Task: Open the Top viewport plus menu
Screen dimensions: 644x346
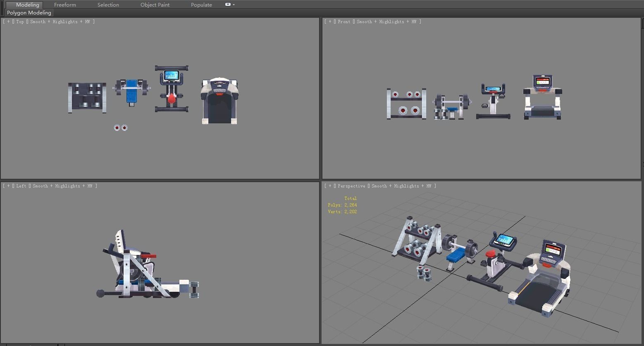Action: pos(8,22)
